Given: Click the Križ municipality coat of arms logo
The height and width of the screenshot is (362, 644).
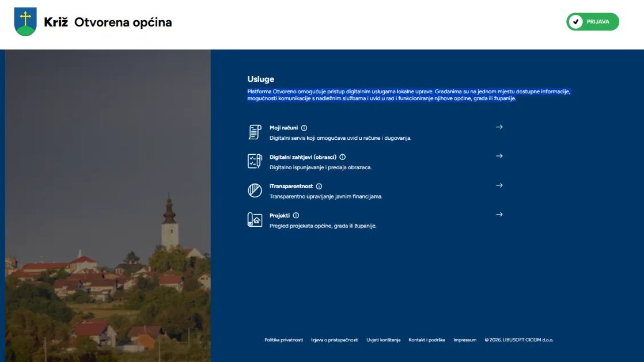Looking at the screenshot, I should pos(25,22).
